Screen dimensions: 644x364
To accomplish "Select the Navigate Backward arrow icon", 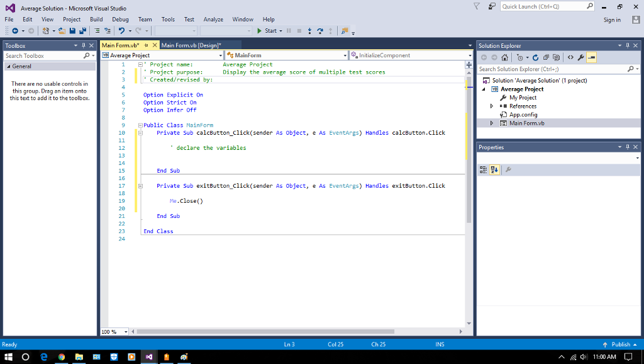I will pos(15,31).
